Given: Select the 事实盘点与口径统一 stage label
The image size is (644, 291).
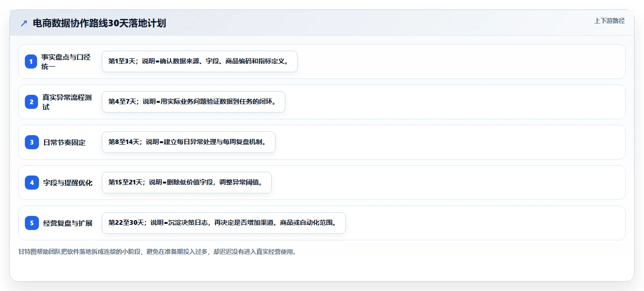Looking at the screenshot, I should pos(66,61).
